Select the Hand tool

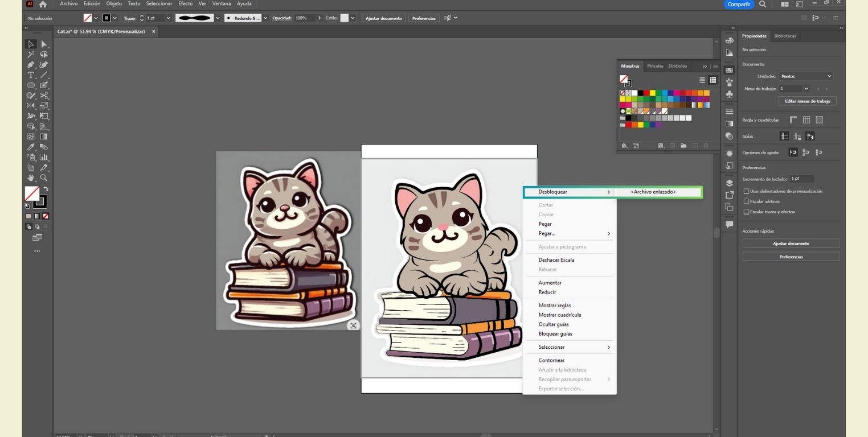pyautogui.click(x=31, y=178)
